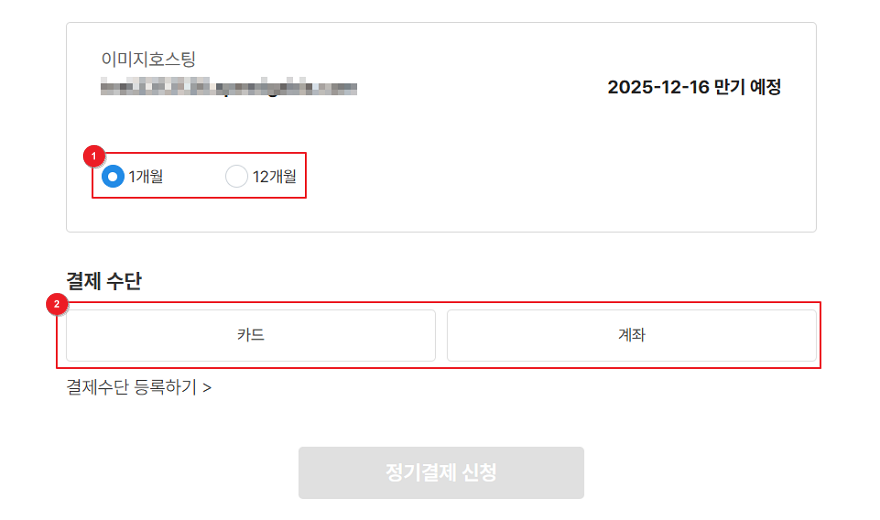This screenshot has width=880, height=520.
Task: Click the 결제 수단 section heading
Action: point(104,281)
